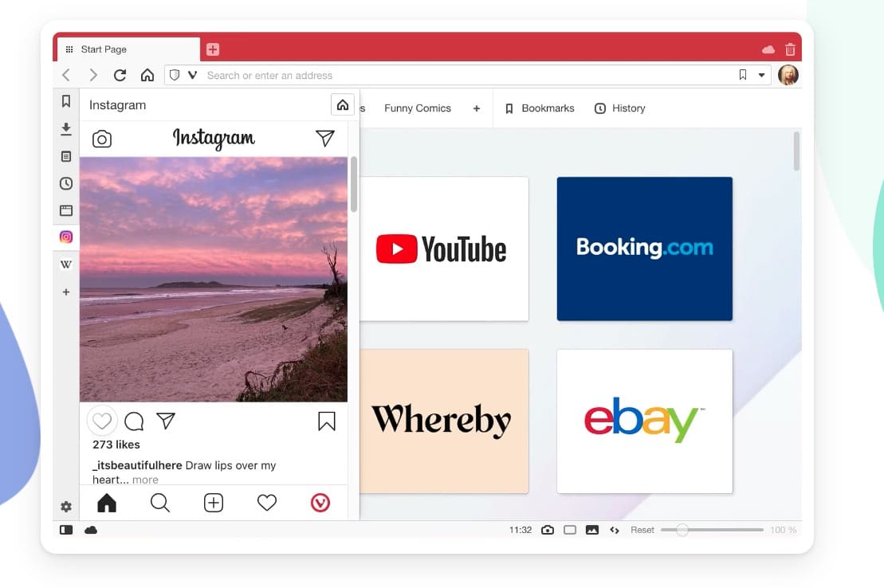This screenshot has width=884, height=588.
Task: Expand caption with the more link
Action: (x=145, y=480)
